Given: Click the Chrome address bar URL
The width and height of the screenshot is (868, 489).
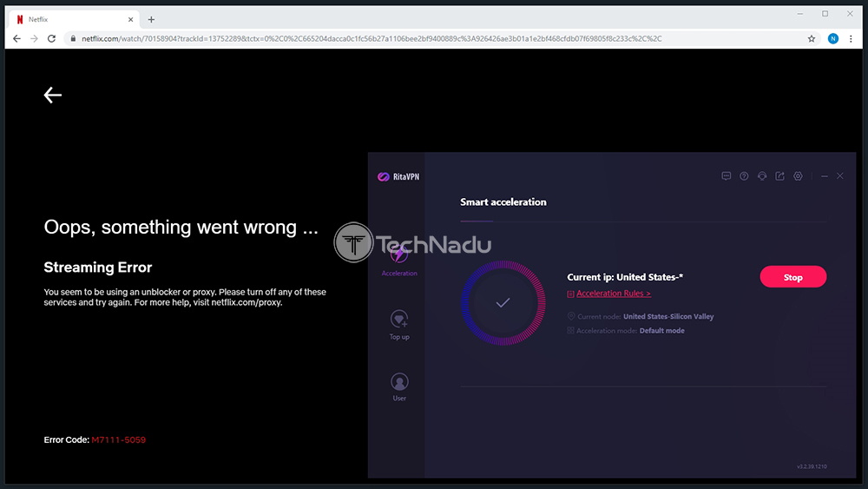Looking at the screenshot, I should point(372,39).
